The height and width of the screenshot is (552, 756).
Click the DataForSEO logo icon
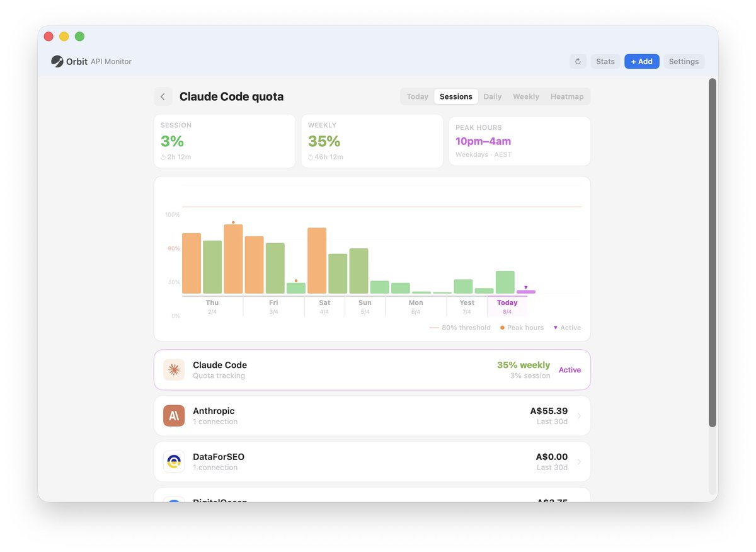(x=174, y=462)
